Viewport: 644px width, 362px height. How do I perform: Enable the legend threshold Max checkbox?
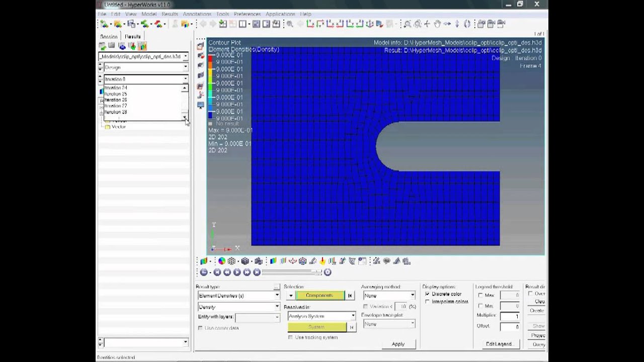[x=480, y=295]
